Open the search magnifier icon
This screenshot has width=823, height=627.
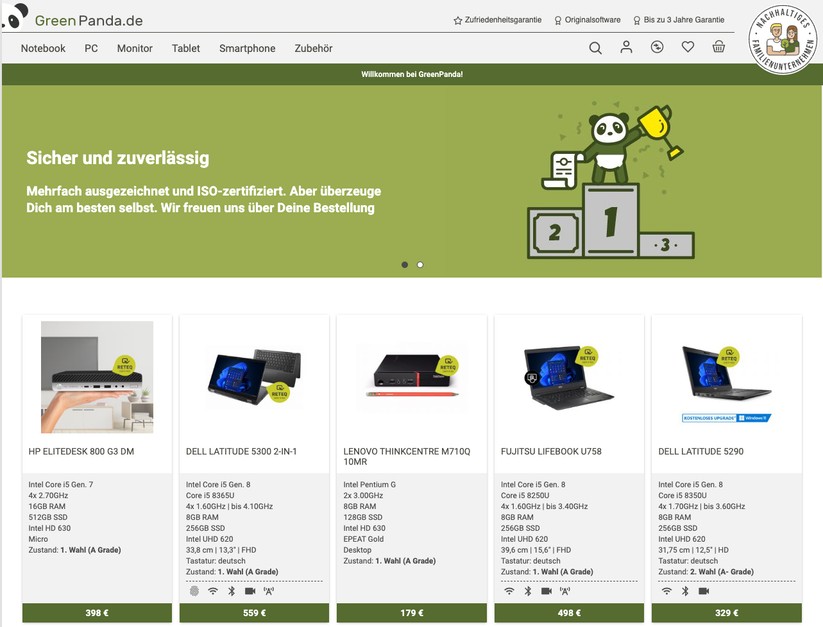click(x=595, y=48)
